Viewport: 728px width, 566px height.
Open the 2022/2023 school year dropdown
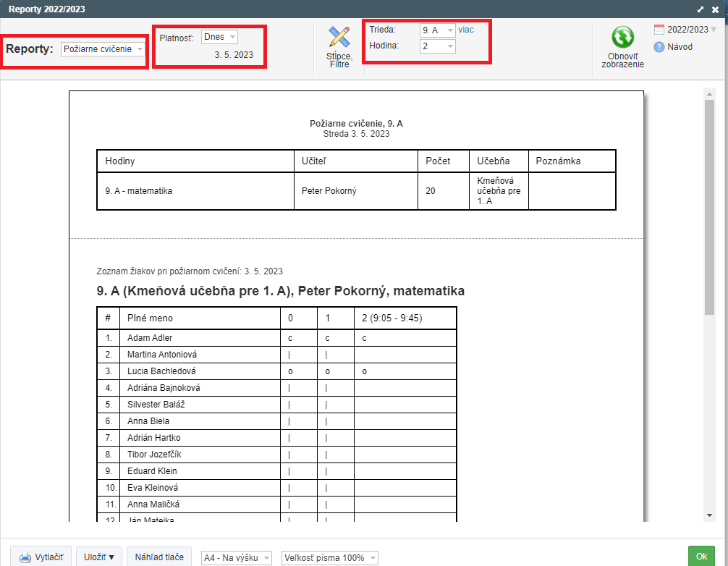(692, 30)
